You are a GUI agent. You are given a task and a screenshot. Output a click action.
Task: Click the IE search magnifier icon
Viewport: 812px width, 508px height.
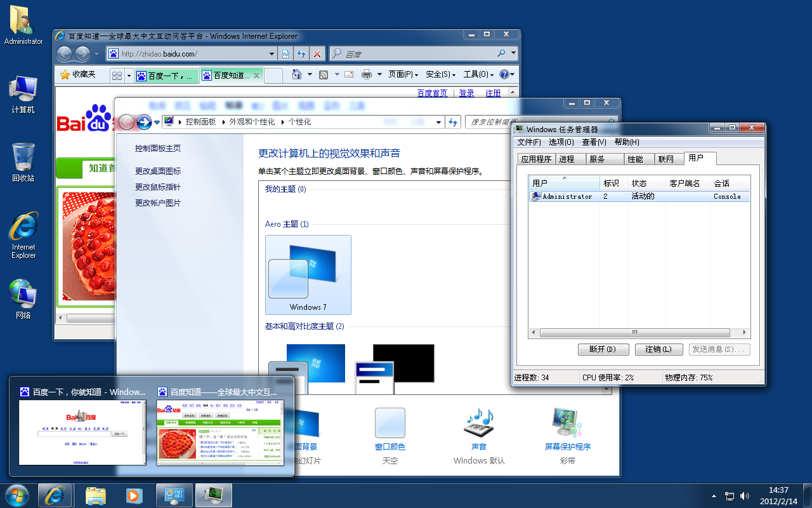(x=501, y=54)
